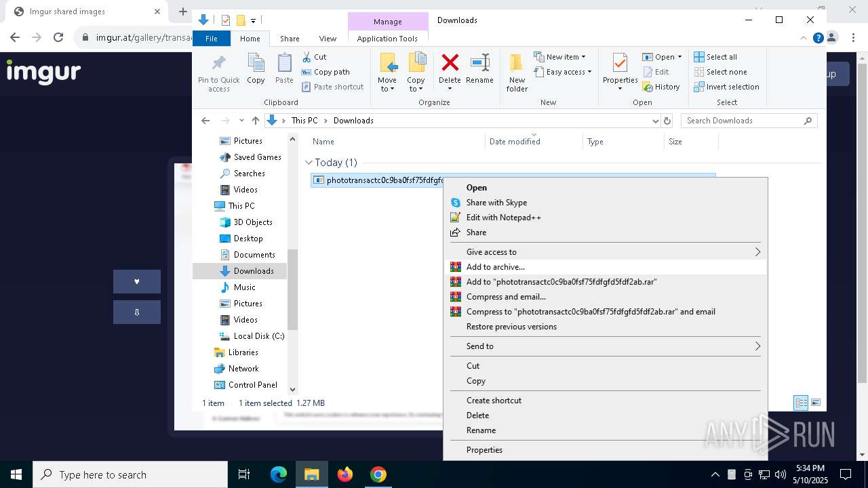Reload the imgur page in Chrome

tap(58, 37)
